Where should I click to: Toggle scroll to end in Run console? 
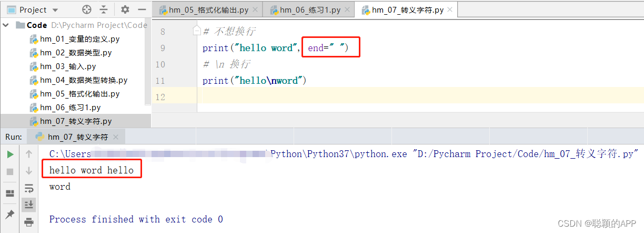(x=29, y=204)
